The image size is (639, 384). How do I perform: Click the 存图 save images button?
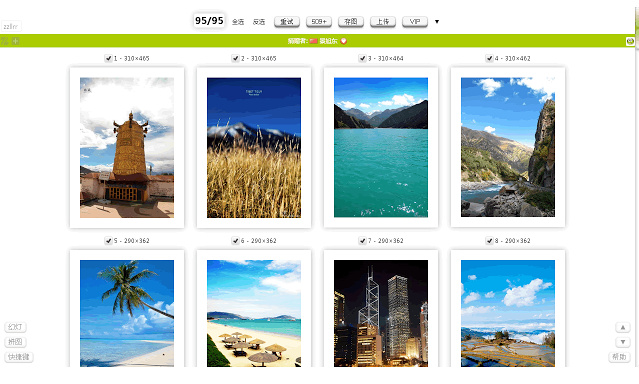coord(350,22)
